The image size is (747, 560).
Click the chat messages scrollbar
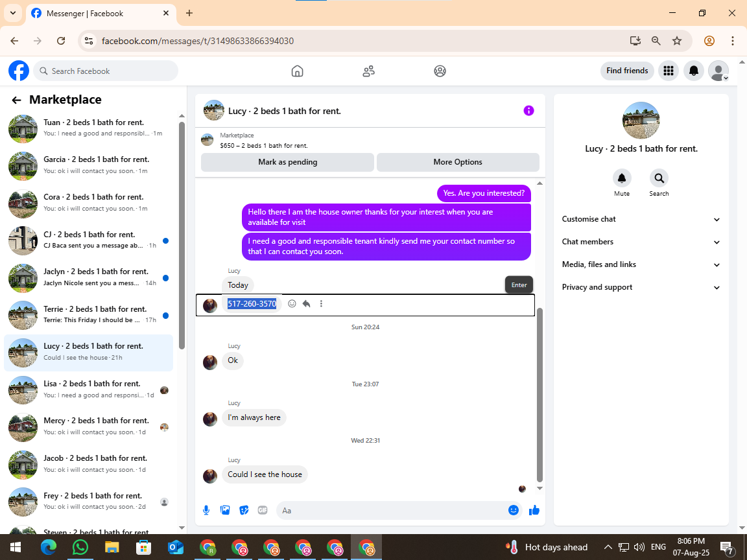[x=539, y=395]
